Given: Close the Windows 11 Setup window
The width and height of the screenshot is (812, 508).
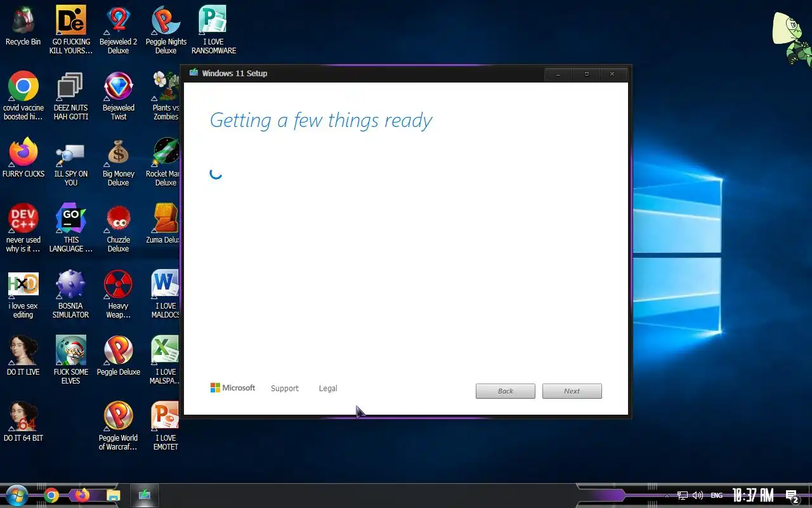Looking at the screenshot, I should [612, 74].
